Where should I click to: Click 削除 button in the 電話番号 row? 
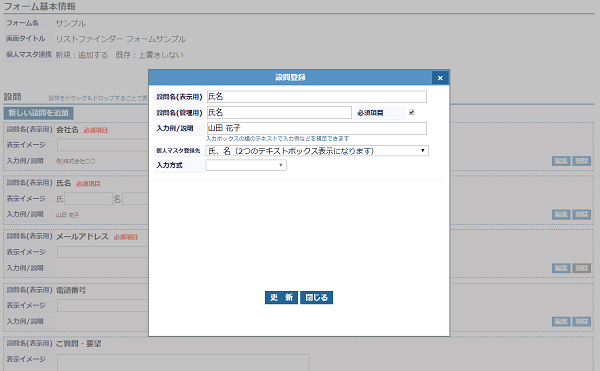(x=582, y=322)
